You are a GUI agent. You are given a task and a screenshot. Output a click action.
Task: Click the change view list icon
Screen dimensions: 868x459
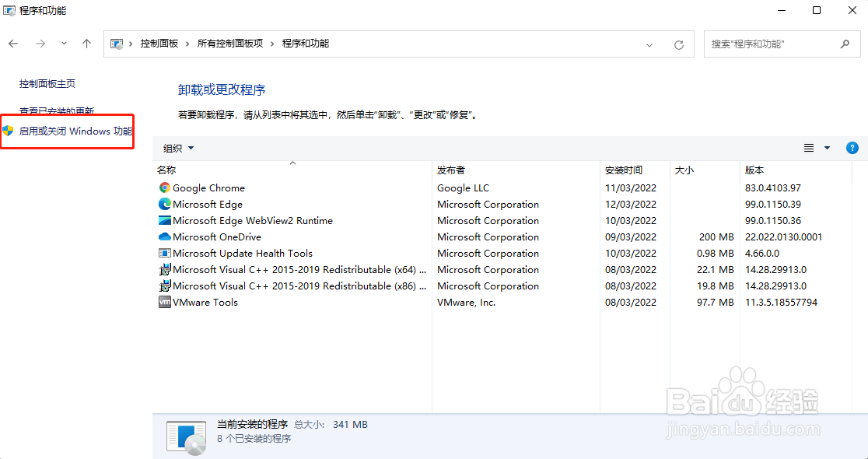pos(809,148)
